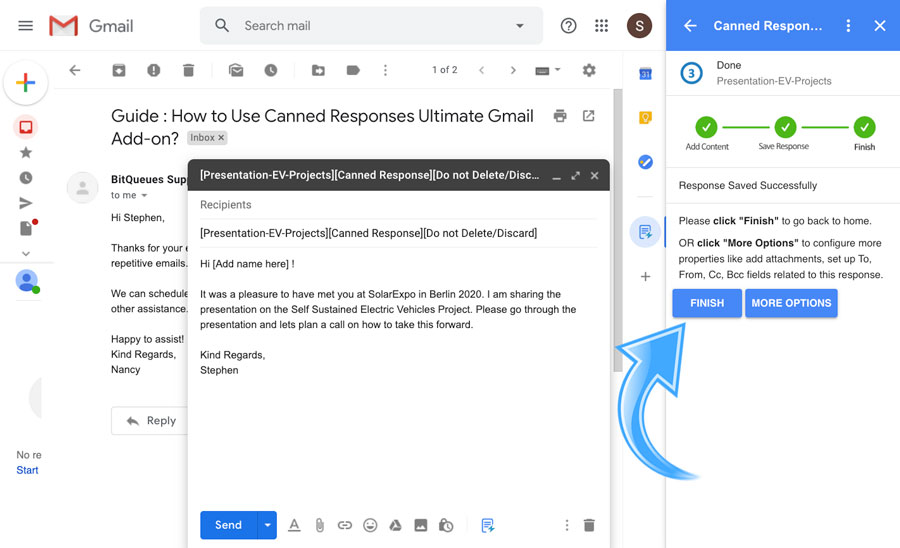Screen dimensions: 900x548
Task: Open the email in a new window
Action: pos(588,116)
